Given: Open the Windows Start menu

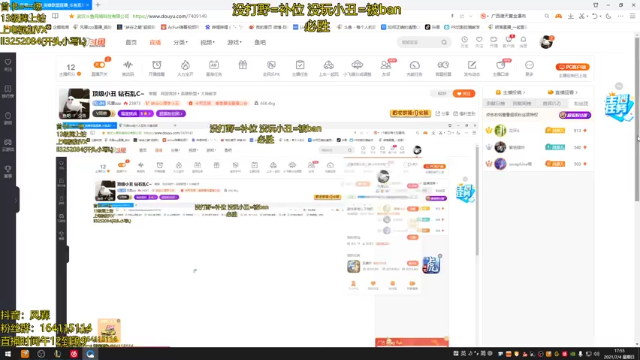Looking at the screenshot, I should tap(8, 354).
